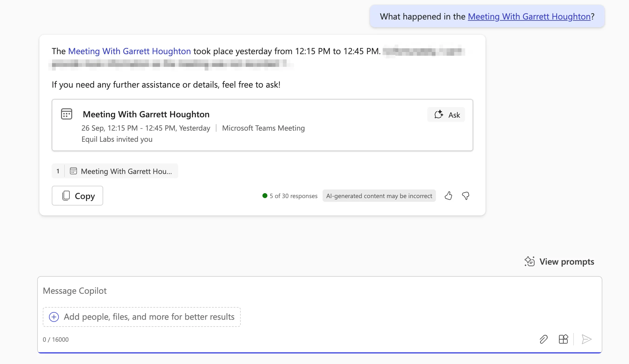
Task: Click the AI-generated content may be incorrect label
Action: [379, 196]
